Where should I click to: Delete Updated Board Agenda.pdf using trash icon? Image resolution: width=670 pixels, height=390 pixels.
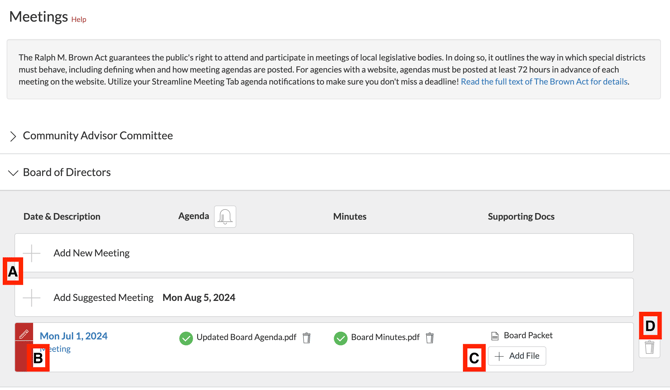(306, 338)
